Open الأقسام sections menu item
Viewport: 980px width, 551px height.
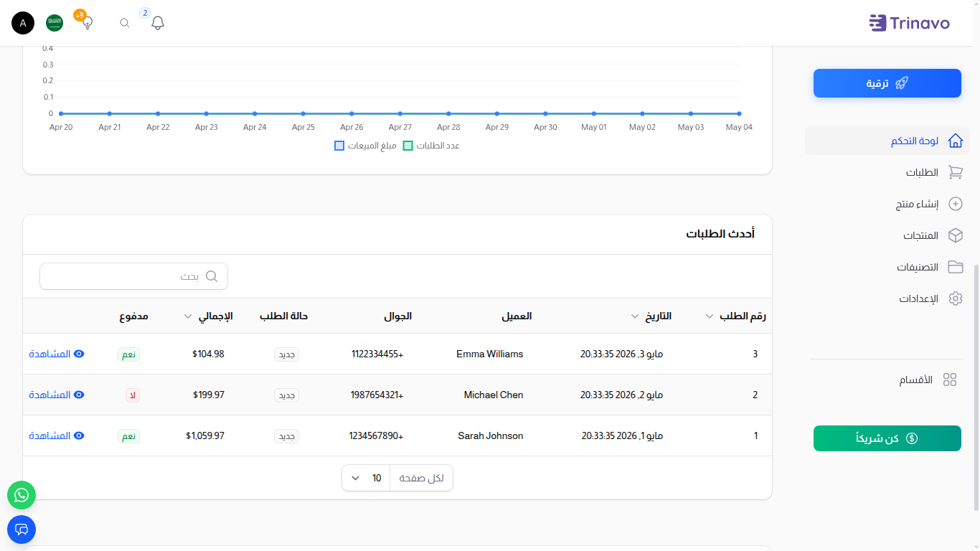887,380
